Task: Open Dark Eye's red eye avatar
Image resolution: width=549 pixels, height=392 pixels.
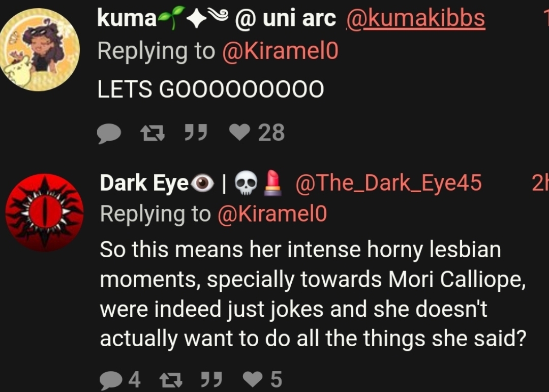Action: point(44,213)
